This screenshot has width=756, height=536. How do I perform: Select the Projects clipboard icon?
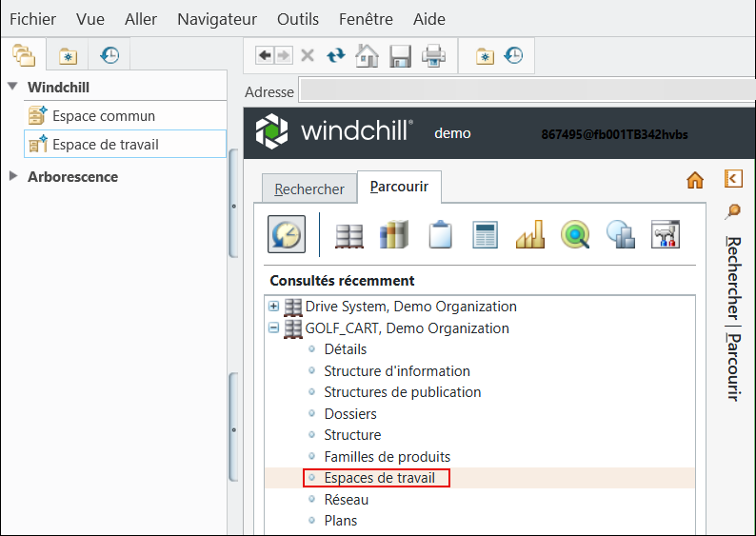coord(440,234)
